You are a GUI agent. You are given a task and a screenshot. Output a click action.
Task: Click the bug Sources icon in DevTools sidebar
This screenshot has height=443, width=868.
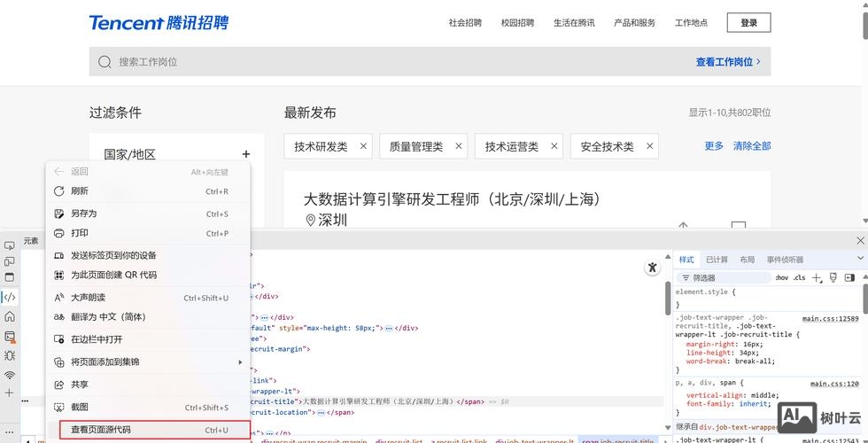point(10,355)
